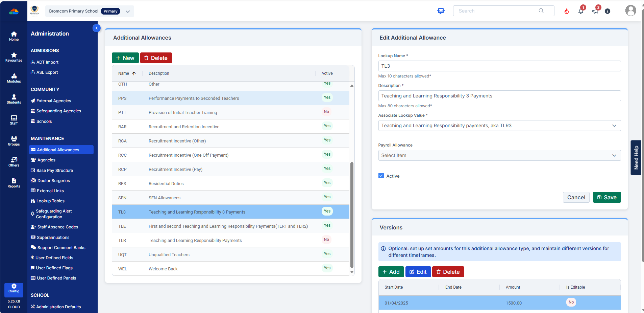Open the Favourites star icon
Image resolution: width=644 pixels, height=313 pixels.
point(14,57)
